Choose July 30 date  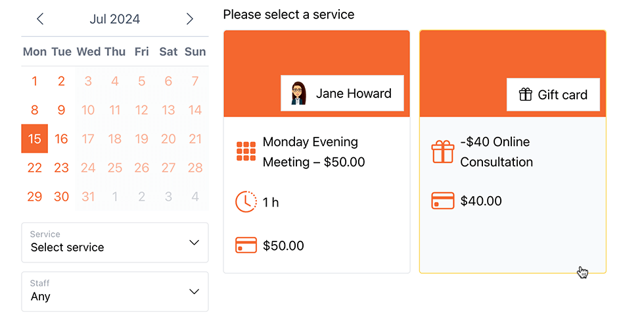tap(61, 196)
